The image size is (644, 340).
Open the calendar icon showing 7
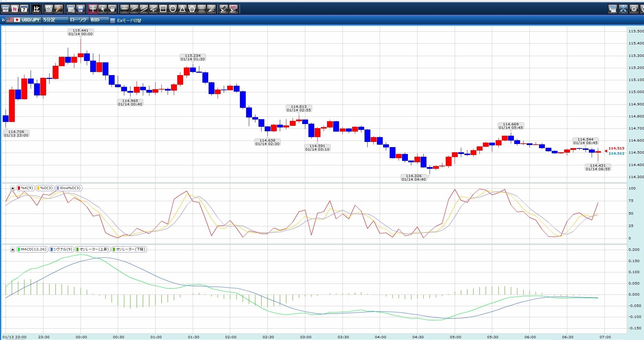click(x=24, y=9)
